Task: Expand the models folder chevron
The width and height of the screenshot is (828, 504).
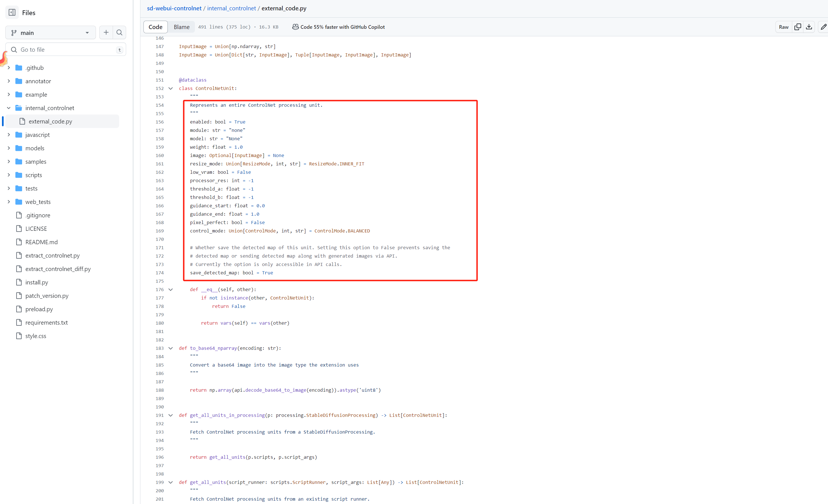Action: tap(9, 148)
